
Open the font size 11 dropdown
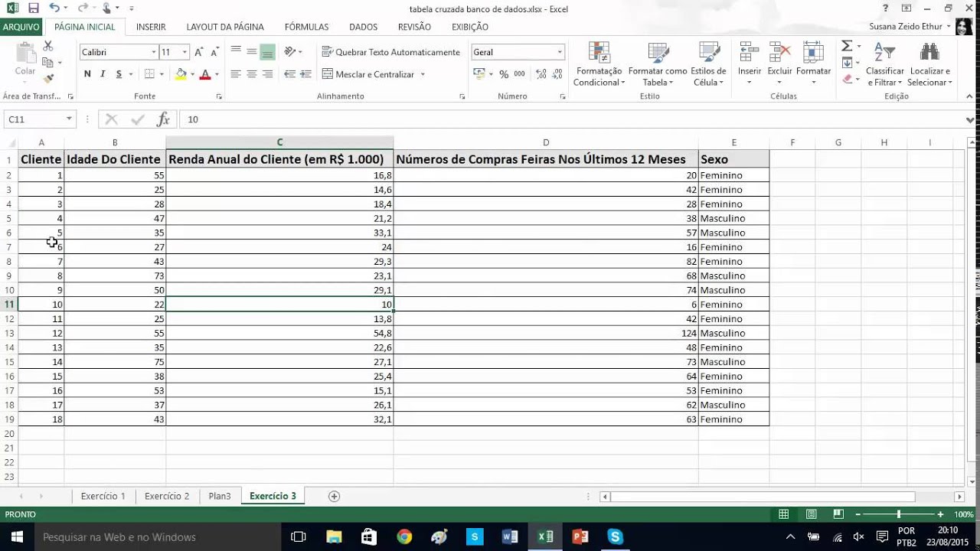tap(185, 52)
